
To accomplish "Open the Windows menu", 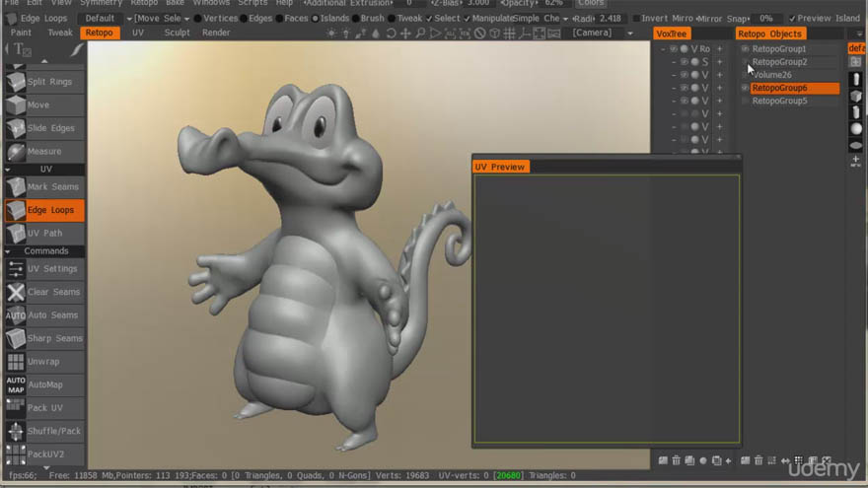I will point(211,3).
